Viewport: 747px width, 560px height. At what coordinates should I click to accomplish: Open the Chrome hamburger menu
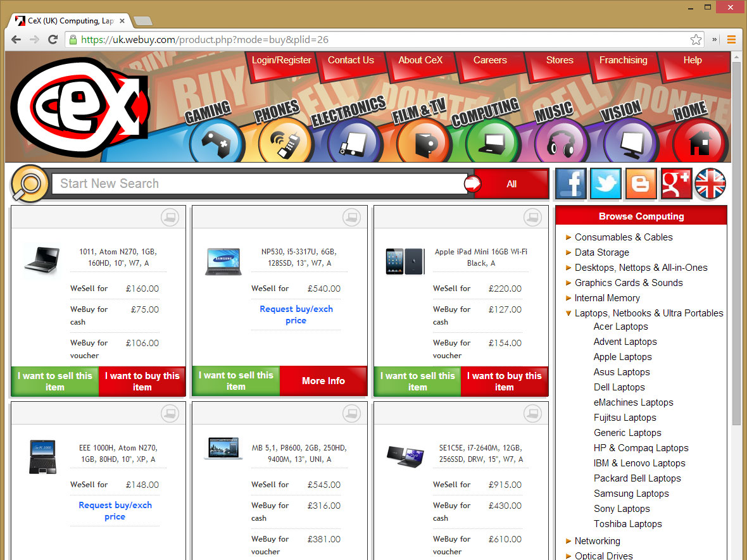click(x=731, y=39)
